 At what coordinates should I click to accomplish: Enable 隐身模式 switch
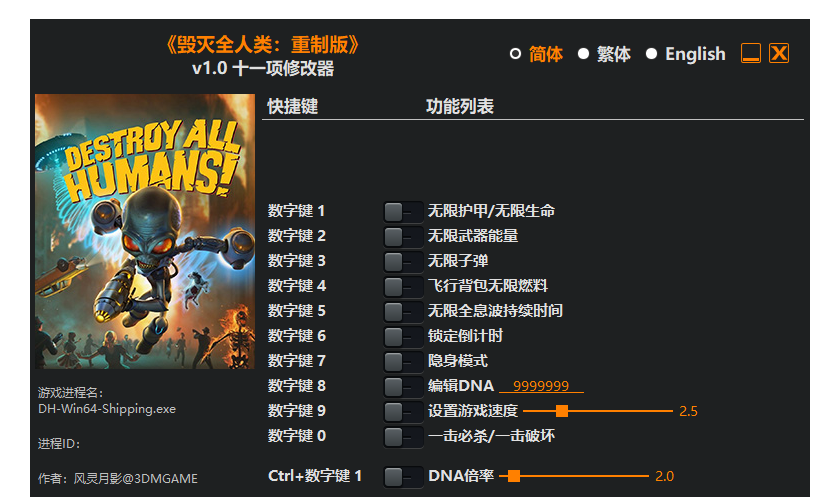[403, 362]
